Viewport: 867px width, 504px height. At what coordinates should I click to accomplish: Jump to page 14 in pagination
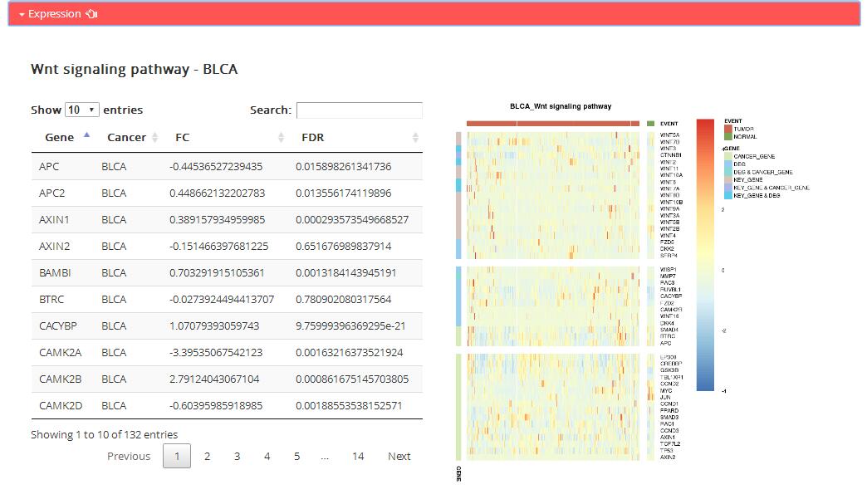(357, 456)
